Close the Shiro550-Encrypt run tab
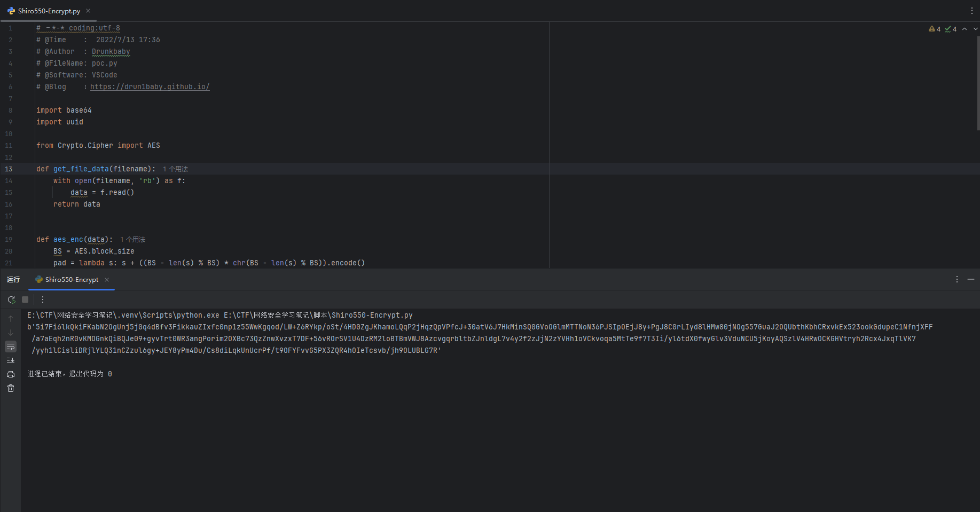 click(x=107, y=279)
